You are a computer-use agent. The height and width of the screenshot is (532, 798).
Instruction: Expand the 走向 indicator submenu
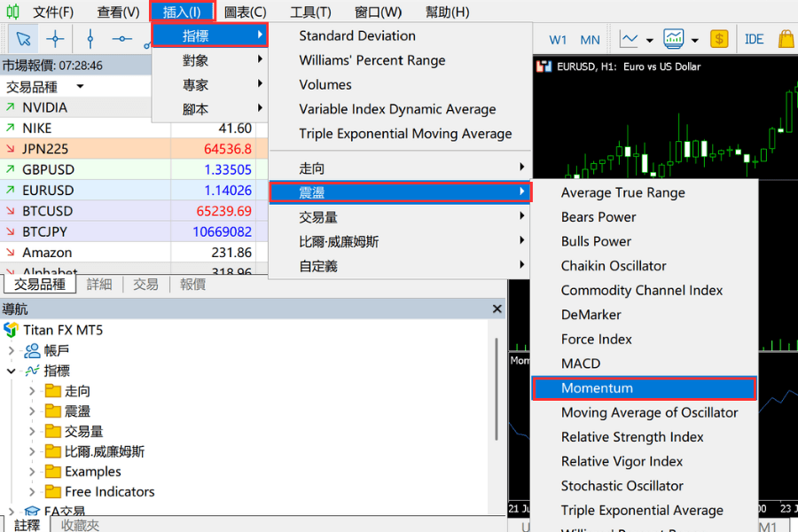click(400, 168)
